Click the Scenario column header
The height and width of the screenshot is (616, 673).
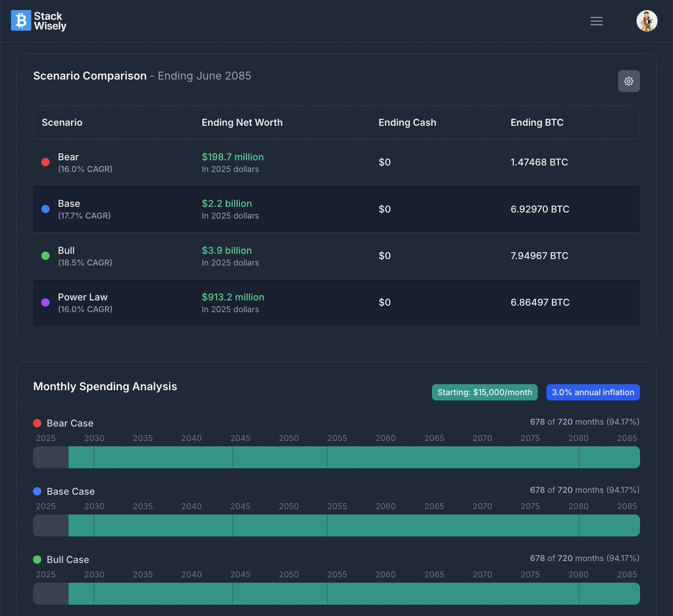(62, 123)
